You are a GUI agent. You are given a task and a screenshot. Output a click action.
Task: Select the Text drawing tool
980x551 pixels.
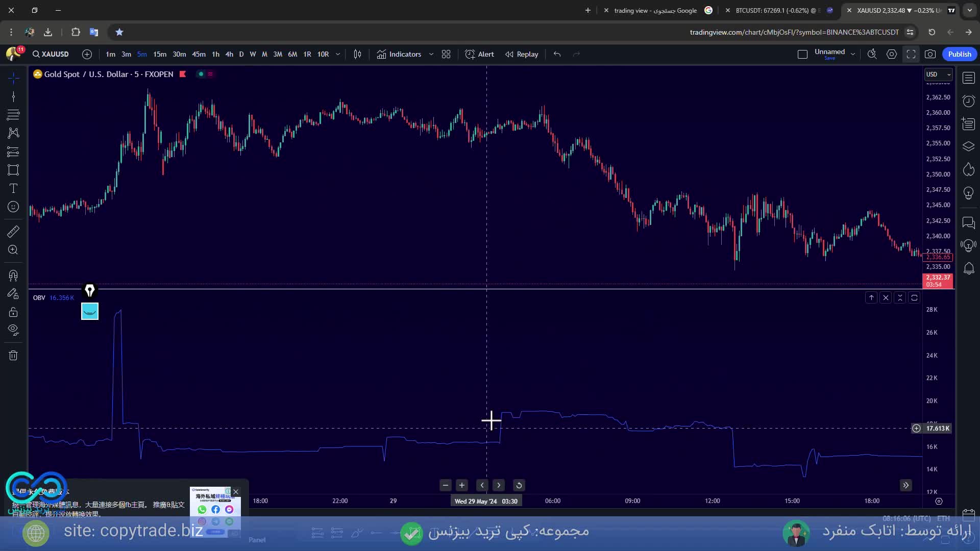point(13,188)
